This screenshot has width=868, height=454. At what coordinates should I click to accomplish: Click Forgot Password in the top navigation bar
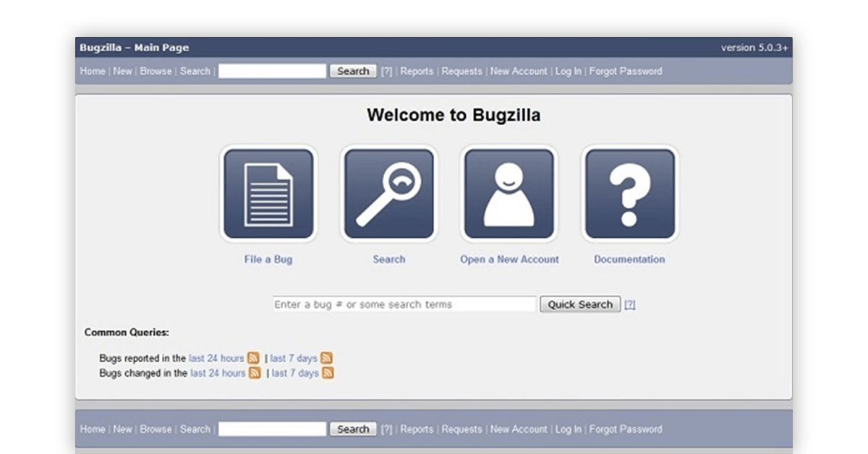[626, 71]
